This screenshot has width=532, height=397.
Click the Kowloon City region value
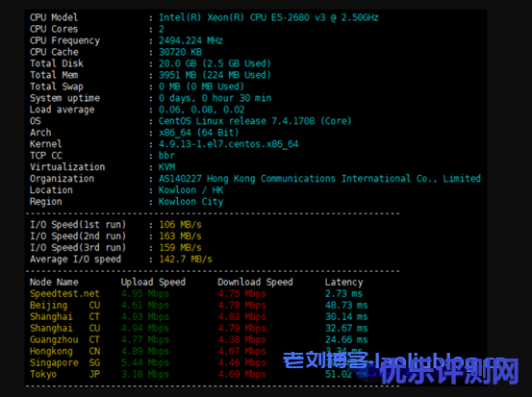[x=190, y=202]
